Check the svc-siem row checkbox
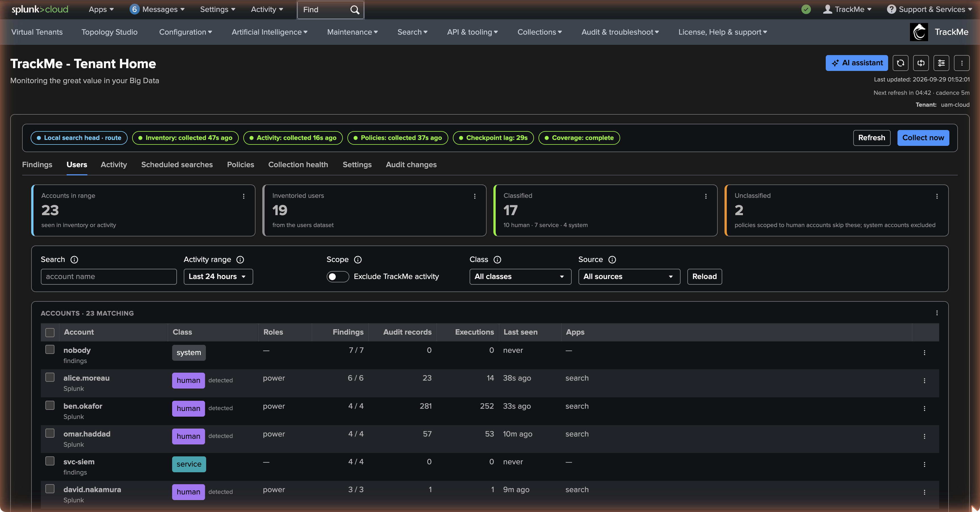 click(50, 461)
